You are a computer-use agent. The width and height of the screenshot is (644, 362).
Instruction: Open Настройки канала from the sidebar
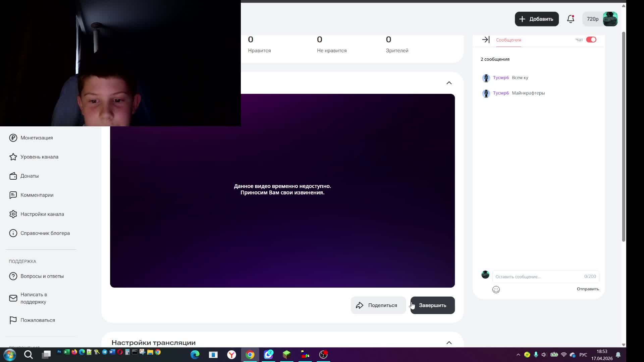click(x=42, y=214)
